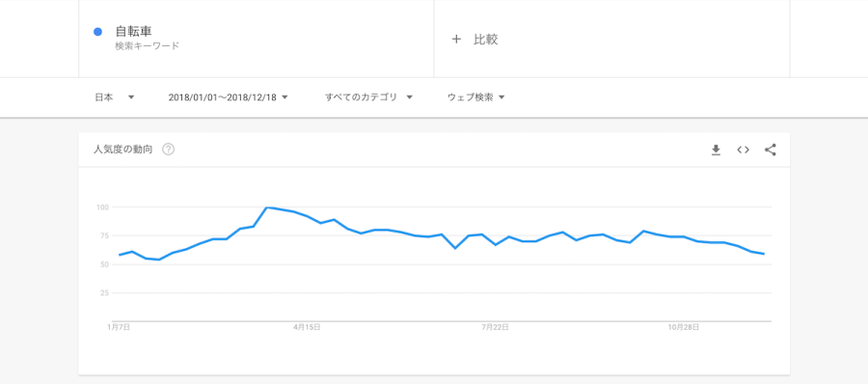This screenshot has height=384, width=868.
Task: Click the 検索キーワード label
Action: [148, 46]
